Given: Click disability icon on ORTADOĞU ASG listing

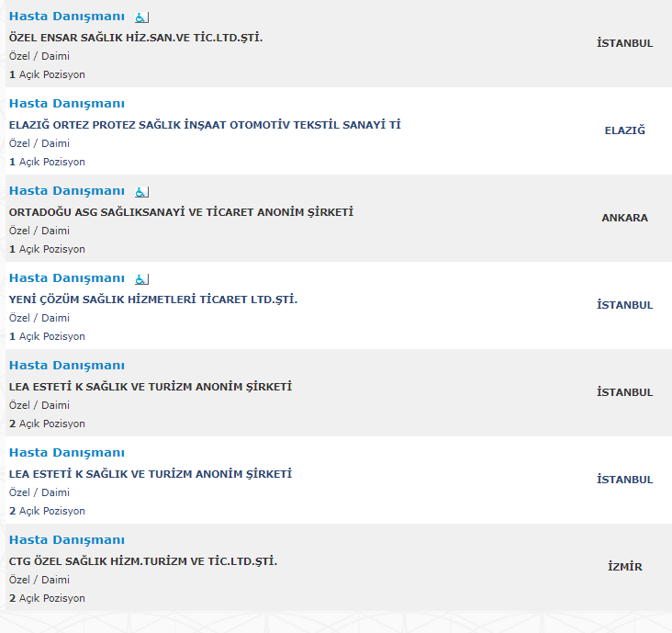Looking at the screenshot, I should (142, 192).
